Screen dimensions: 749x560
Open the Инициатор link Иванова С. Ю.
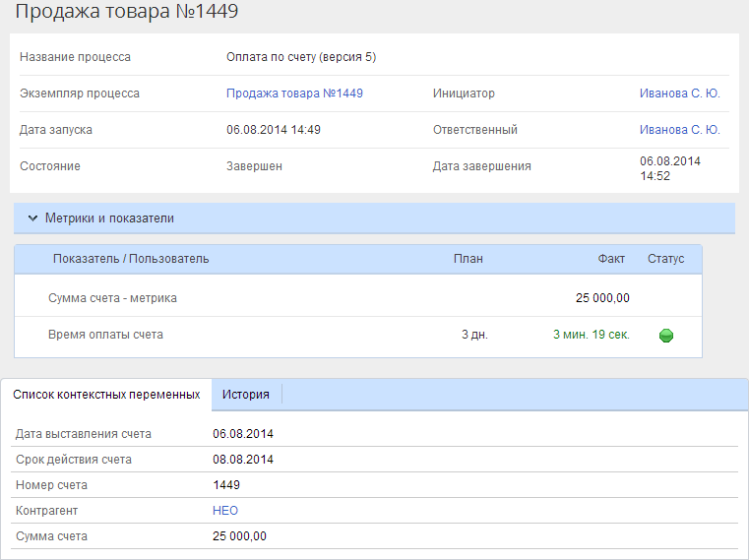point(679,93)
